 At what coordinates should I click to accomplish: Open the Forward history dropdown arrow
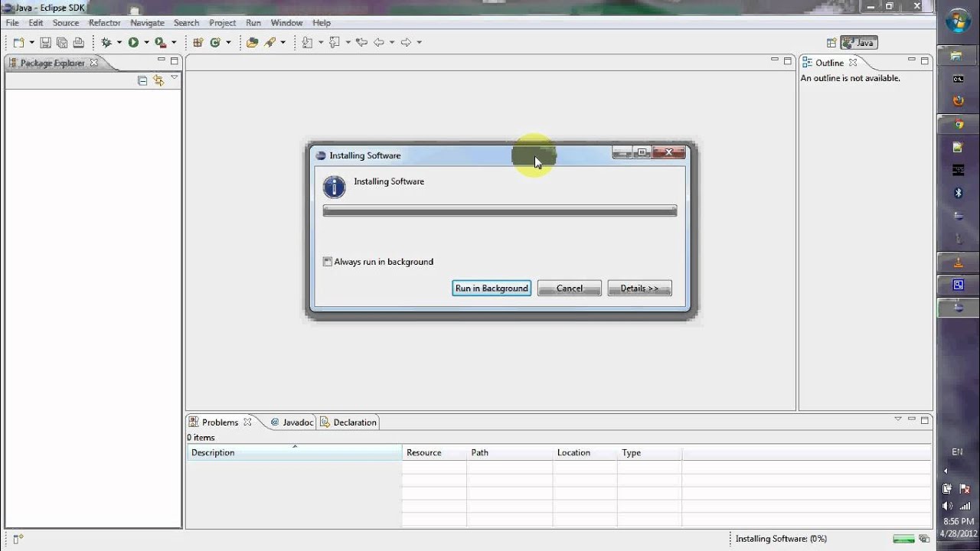coord(418,43)
